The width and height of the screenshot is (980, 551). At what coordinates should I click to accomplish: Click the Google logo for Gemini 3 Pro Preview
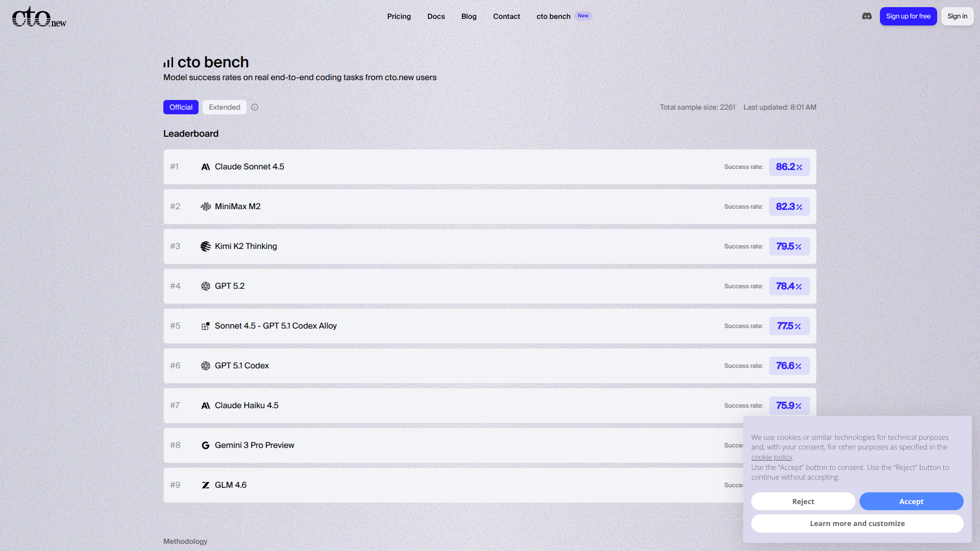click(206, 445)
